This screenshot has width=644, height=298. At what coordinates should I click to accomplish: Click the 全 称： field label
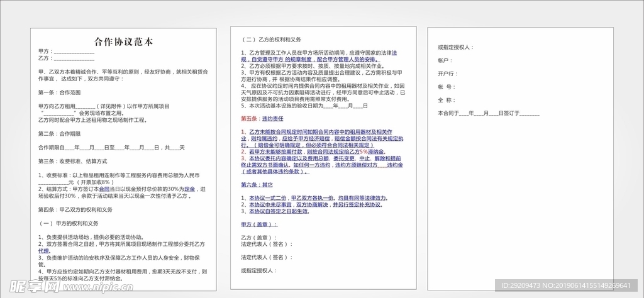[447, 100]
